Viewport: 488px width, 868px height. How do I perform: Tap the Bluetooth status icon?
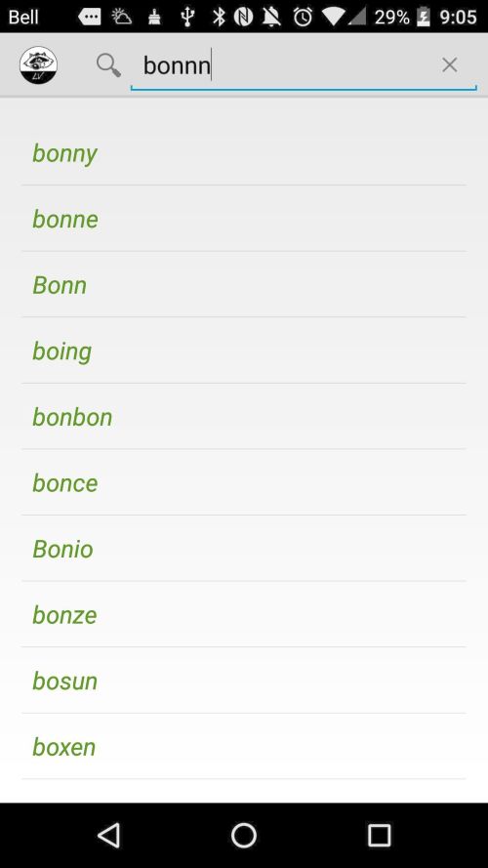(x=219, y=17)
